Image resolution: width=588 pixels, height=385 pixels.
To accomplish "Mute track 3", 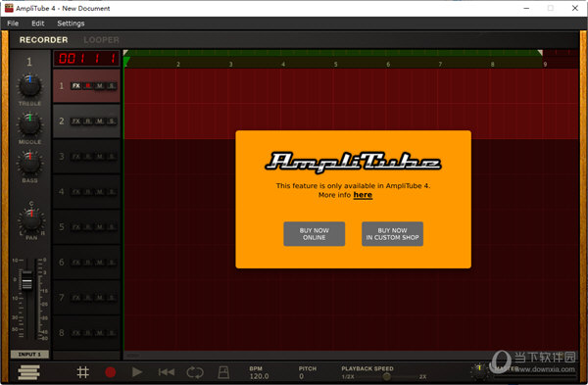I will tap(100, 157).
